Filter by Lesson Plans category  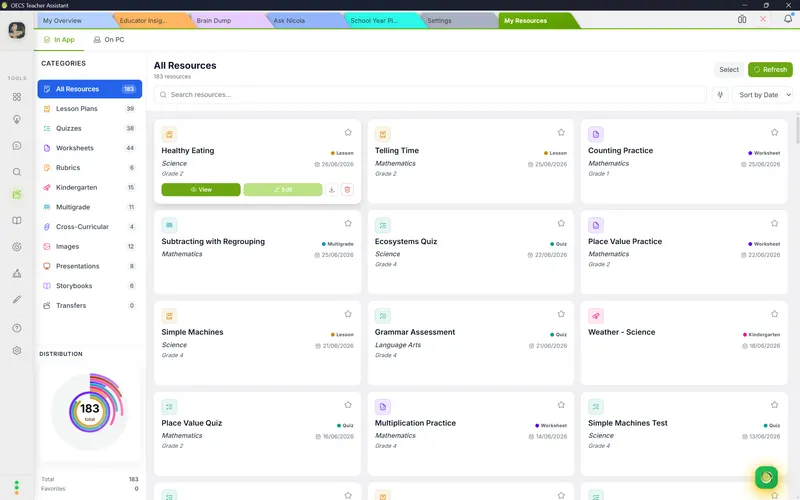[x=90, y=109]
